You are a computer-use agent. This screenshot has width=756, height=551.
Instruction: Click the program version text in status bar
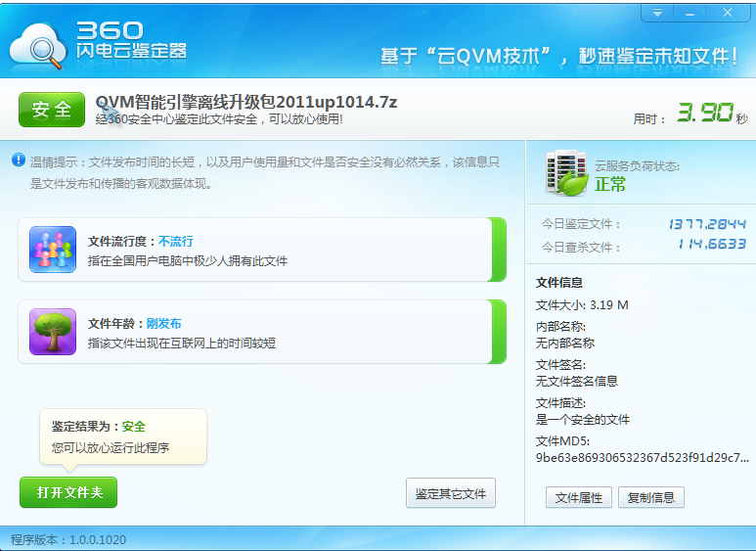68,539
